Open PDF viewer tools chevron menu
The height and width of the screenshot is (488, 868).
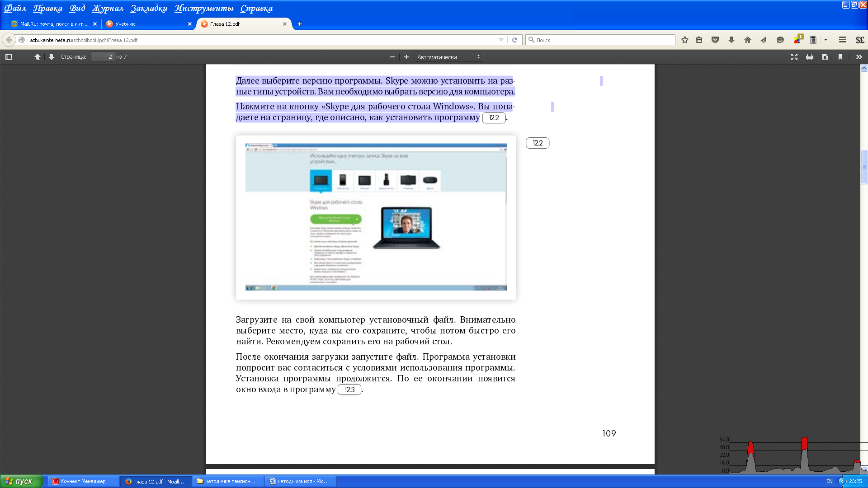coord(859,57)
